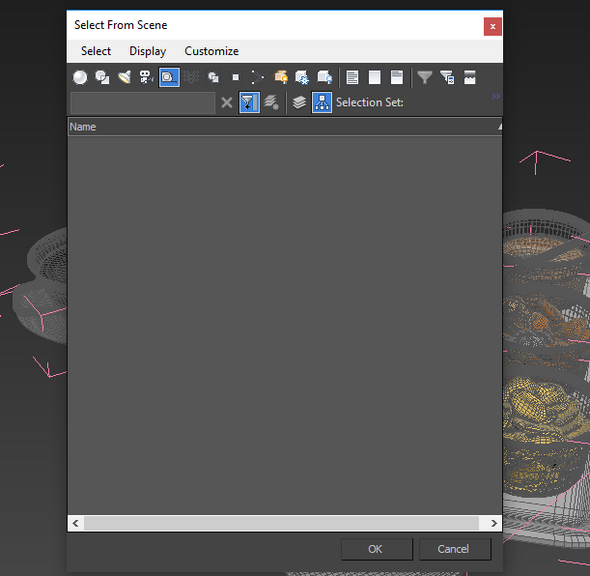Disable the highlighted Display Helpers filter
The image size is (590, 576).
(169, 78)
